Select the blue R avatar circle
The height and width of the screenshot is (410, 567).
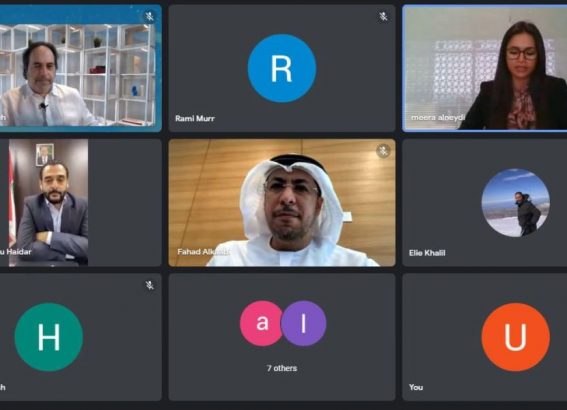tap(282, 68)
